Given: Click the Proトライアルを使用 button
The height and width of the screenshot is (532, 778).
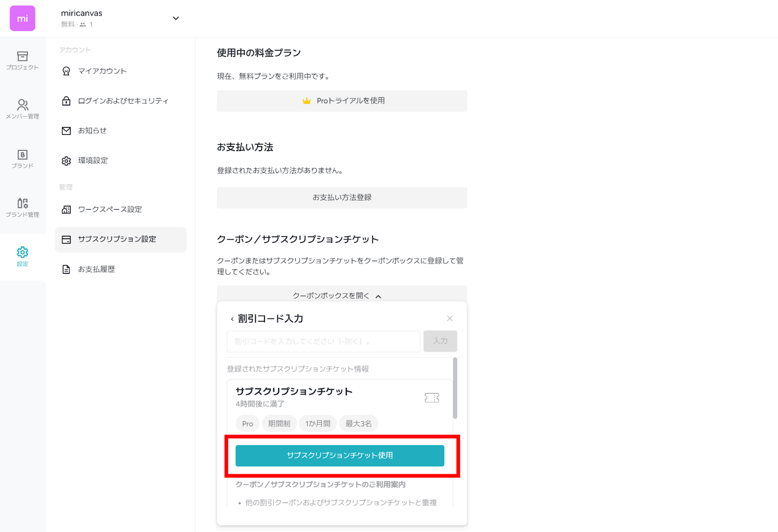Looking at the screenshot, I should click(342, 101).
